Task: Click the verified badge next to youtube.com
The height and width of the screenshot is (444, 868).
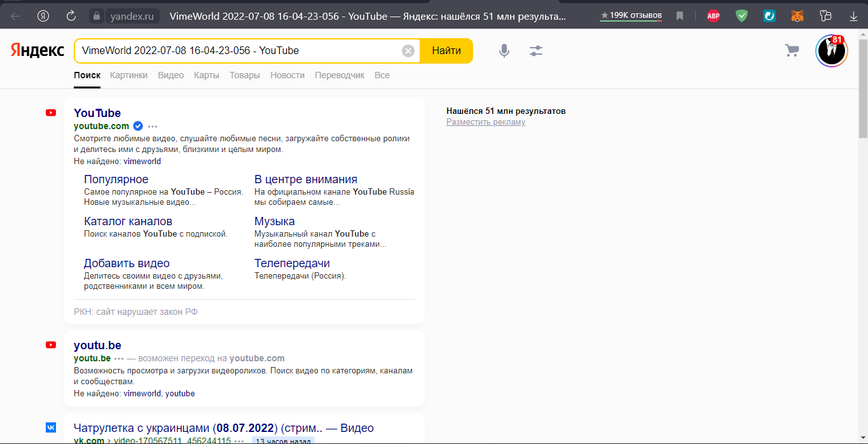Action: point(137,126)
